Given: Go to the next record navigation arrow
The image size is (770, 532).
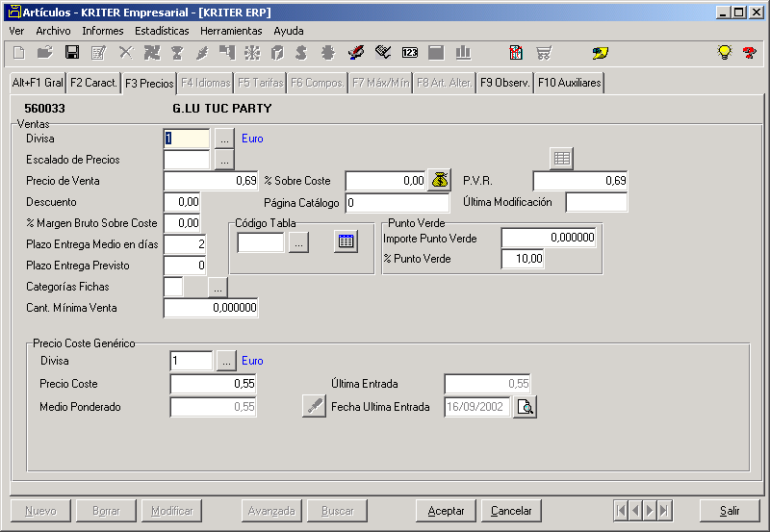Looking at the screenshot, I should [x=650, y=511].
